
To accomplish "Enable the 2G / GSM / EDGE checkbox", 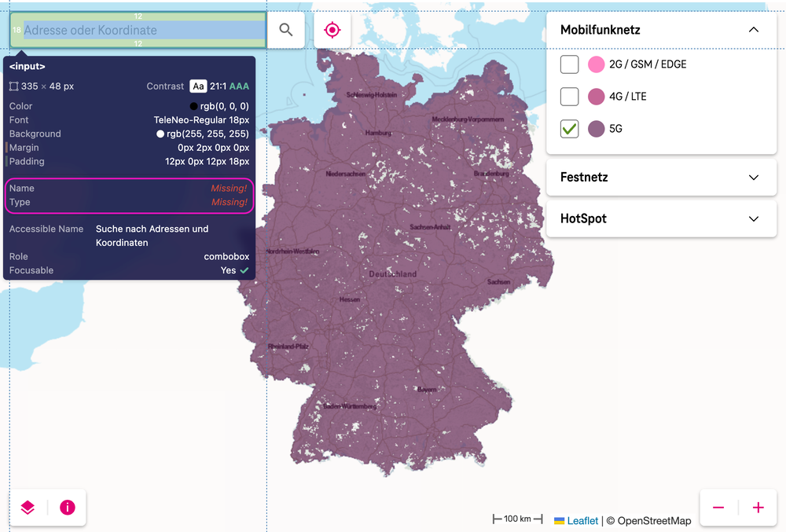I will point(570,64).
